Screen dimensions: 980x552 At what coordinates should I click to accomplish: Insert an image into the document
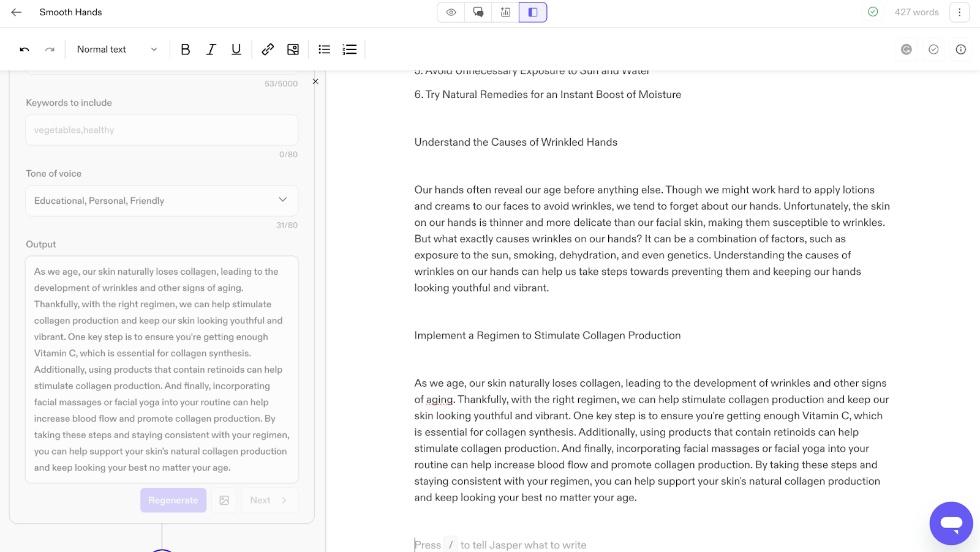point(293,50)
